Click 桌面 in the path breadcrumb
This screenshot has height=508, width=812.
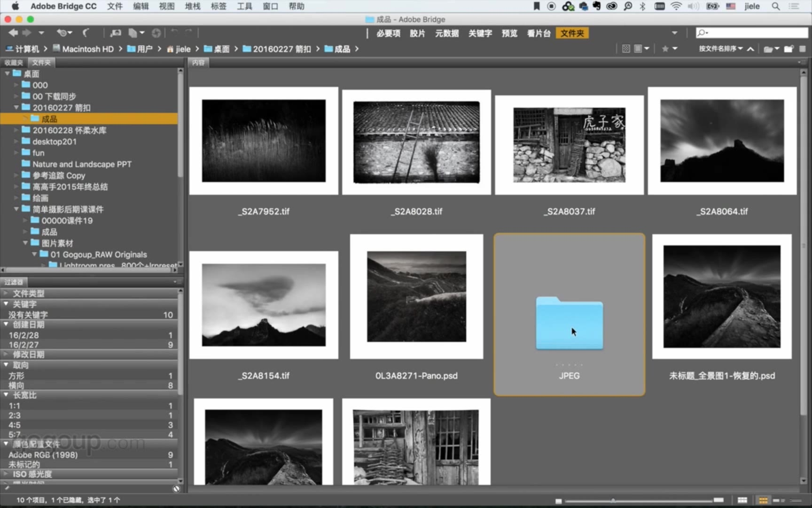tap(221, 49)
